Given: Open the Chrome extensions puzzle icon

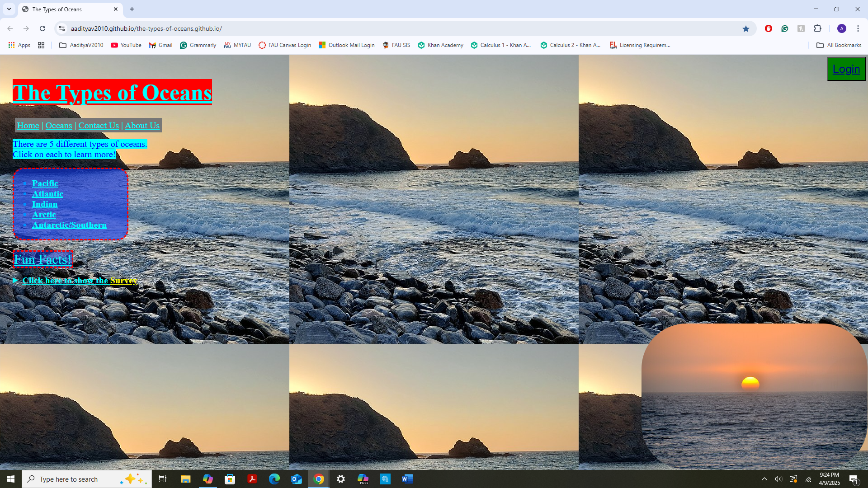Looking at the screenshot, I should [x=817, y=28].
